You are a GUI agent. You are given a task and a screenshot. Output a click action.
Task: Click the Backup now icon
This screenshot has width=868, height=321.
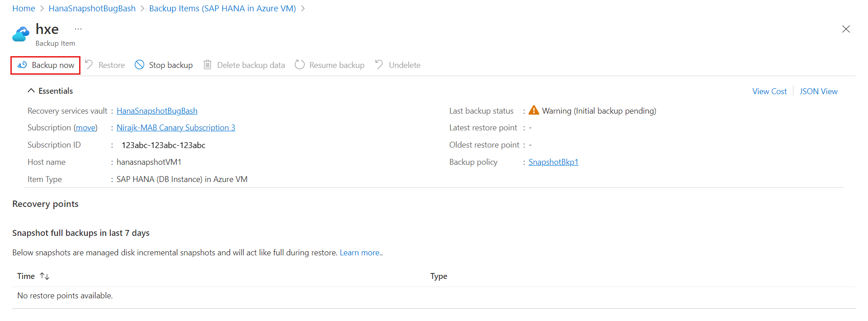click(22, 65)
